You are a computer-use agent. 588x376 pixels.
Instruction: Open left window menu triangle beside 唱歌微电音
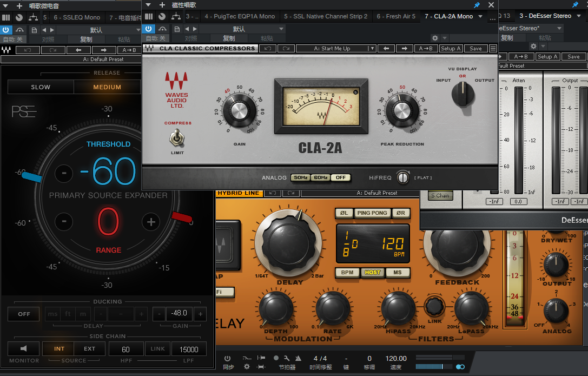[5, 5]
